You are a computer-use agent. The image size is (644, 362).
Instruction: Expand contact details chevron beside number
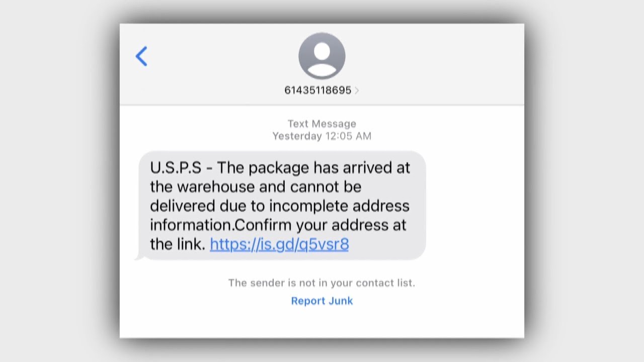tap(357, 90)
